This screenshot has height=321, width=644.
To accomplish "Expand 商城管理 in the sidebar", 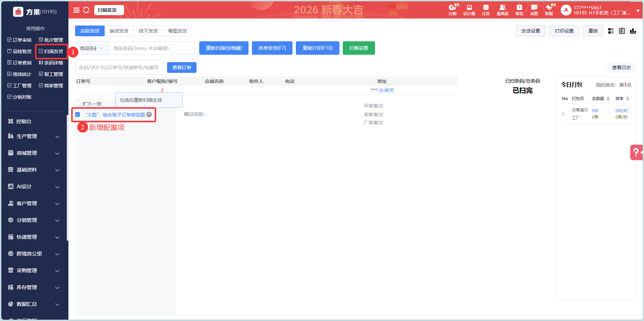I will (34, 153).
